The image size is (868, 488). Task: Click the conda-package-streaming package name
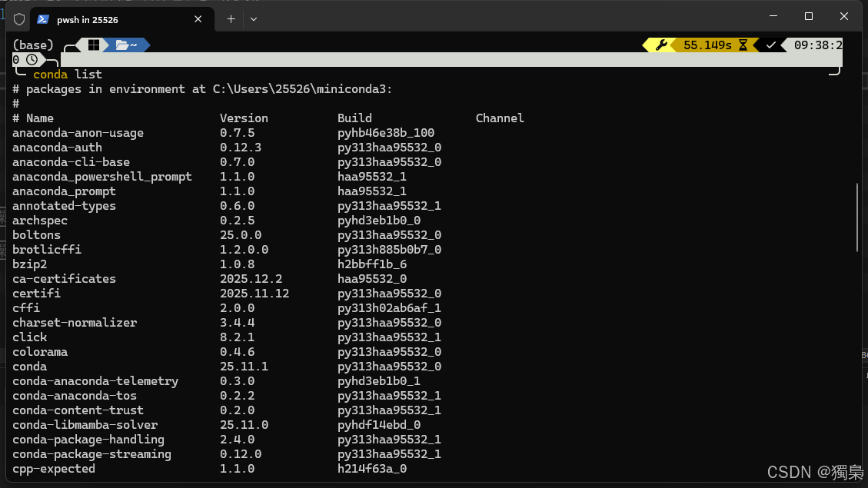92,453
